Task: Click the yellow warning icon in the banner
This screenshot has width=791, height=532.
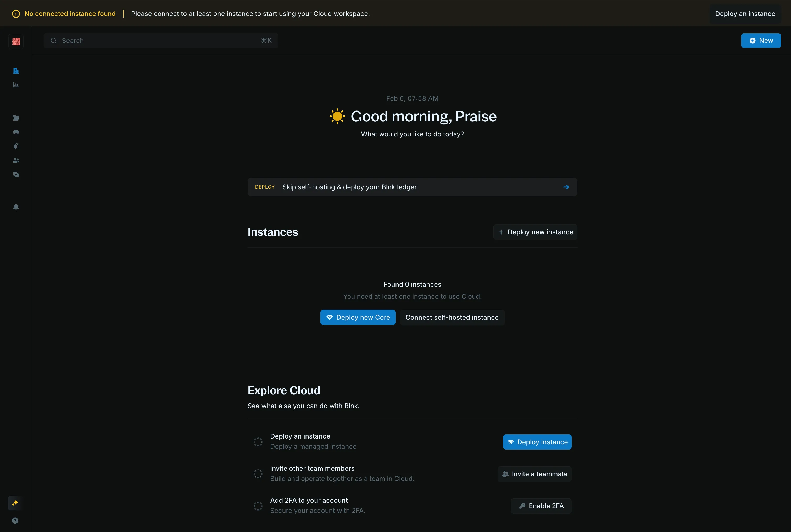Action: coord(16,14)
